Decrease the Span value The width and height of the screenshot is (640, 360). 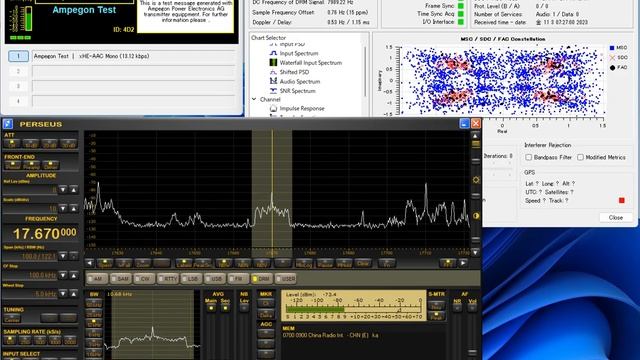pyautogui.click(x=63, y=256)
